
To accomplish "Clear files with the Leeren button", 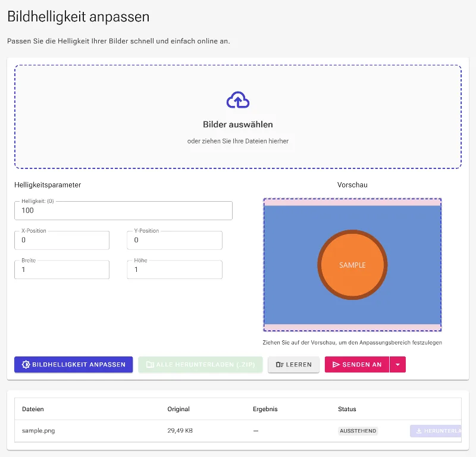I will pyautogui.click(x=293, y=364).
